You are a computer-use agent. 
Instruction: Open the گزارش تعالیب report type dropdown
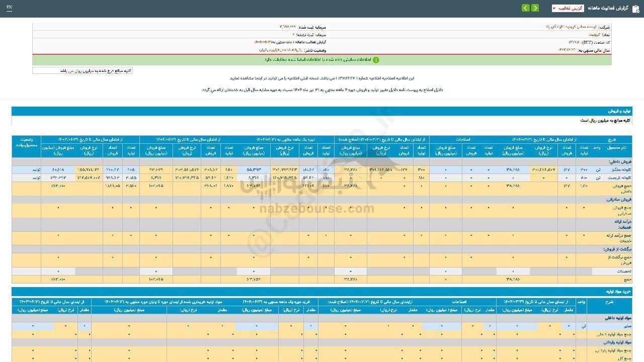(568, 8)
